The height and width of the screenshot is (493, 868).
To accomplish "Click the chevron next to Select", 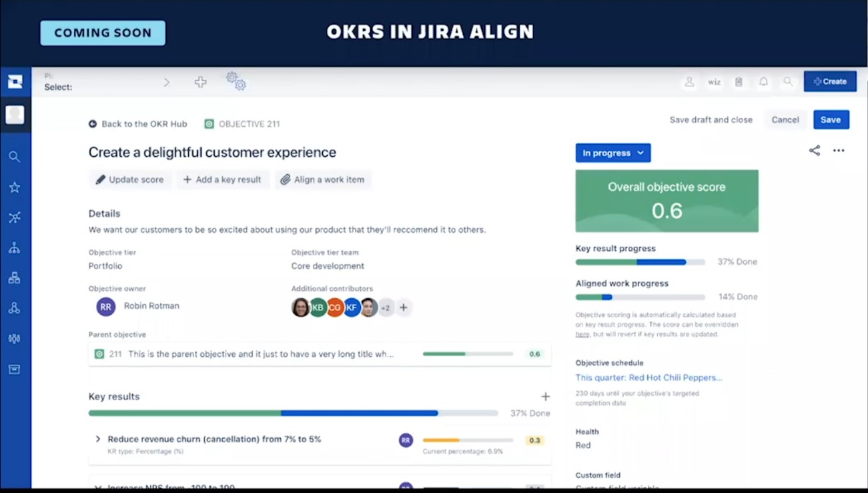I will (167, 82).
